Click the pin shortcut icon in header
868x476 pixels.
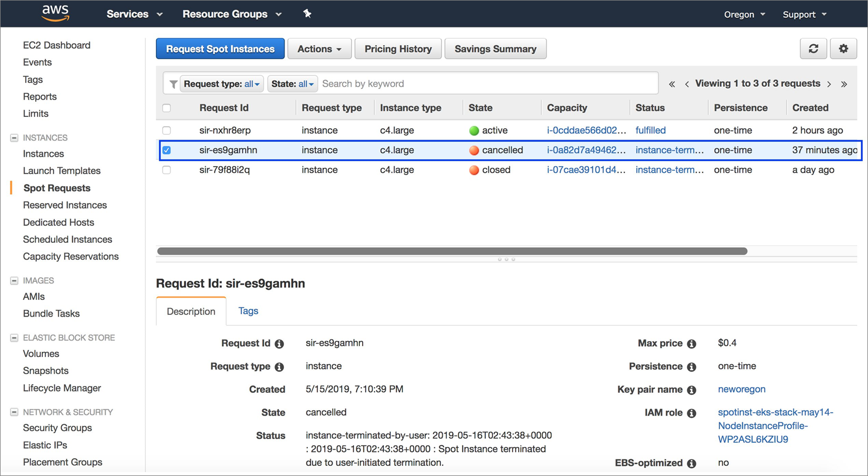pyautogui.click(x=307, y=13)
